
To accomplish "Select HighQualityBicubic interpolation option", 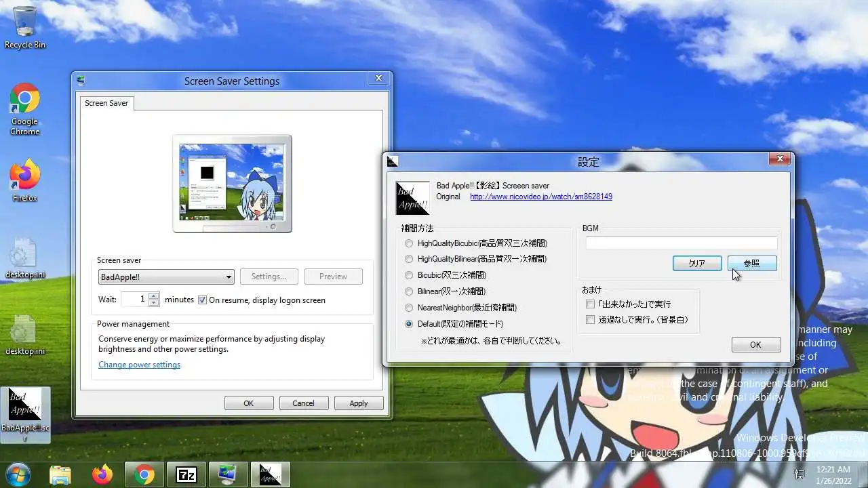I will 475,243.
